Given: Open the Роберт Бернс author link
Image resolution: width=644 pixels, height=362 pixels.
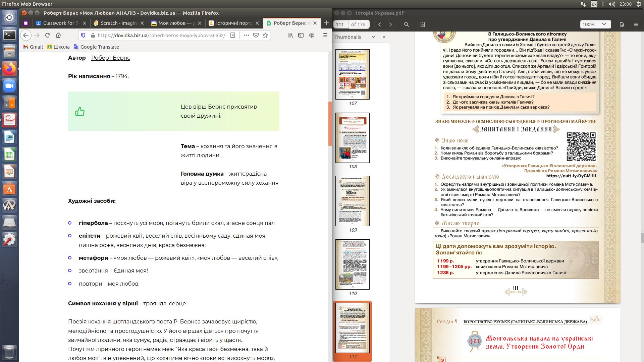Looking at the screenshot, I should point(110,58).
